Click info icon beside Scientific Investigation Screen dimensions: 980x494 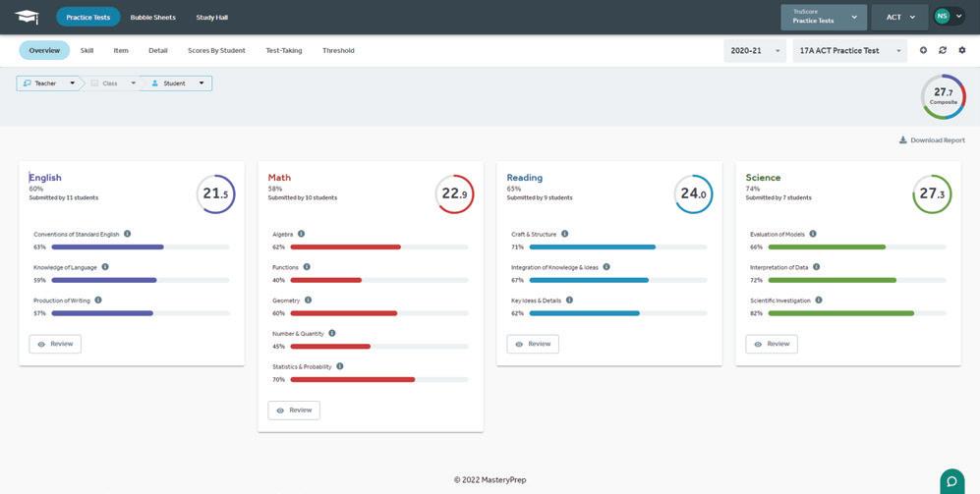[x=819, y=300]
